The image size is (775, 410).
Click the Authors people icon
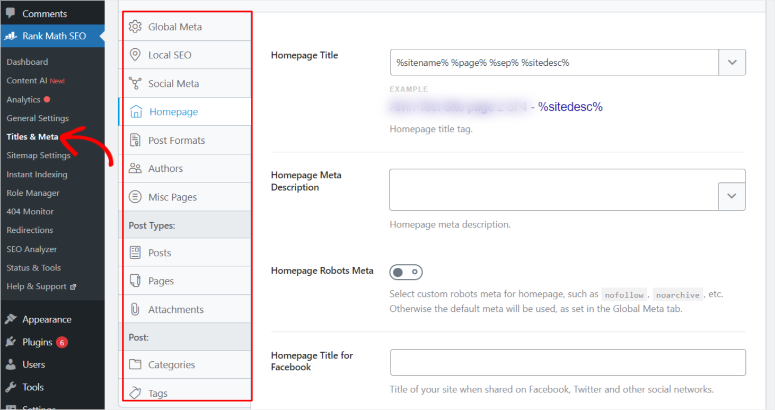[135, 168]
